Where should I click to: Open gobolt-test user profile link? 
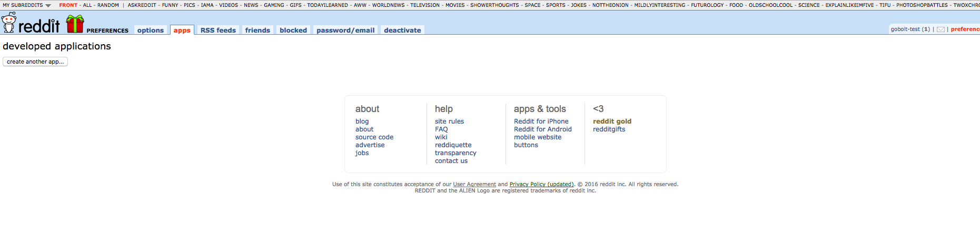tap(905, 29)
